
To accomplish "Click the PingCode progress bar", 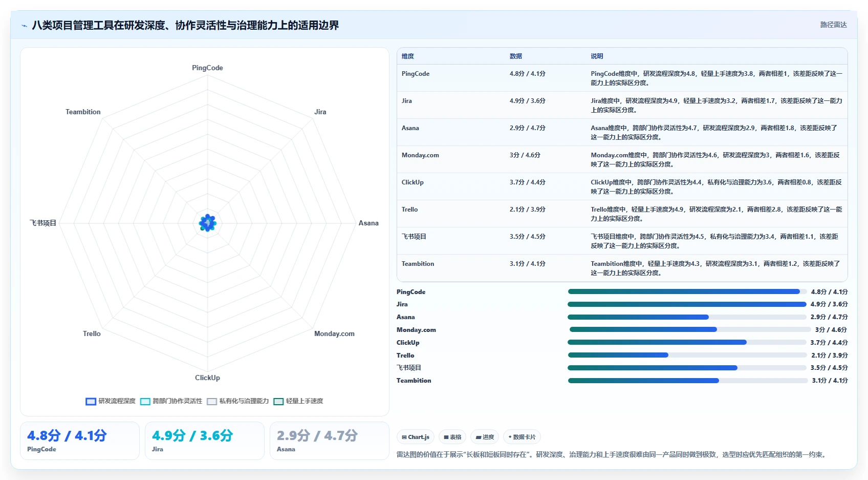I will coord(687,291).
